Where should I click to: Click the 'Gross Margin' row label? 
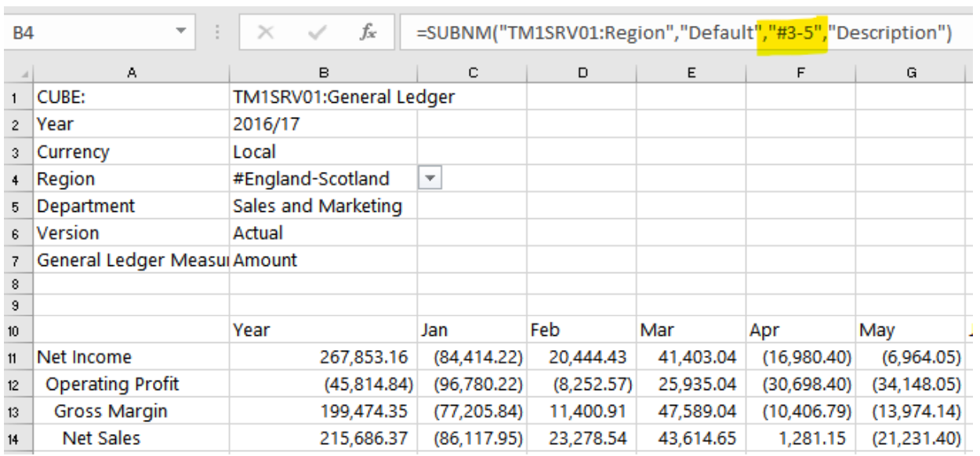130,411
